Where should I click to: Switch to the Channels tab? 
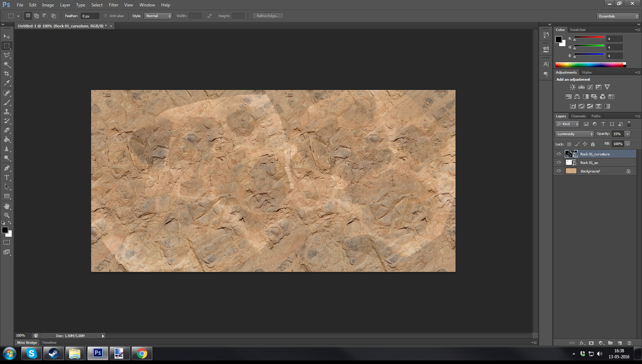pyautogui.click(x=578, y=116)
